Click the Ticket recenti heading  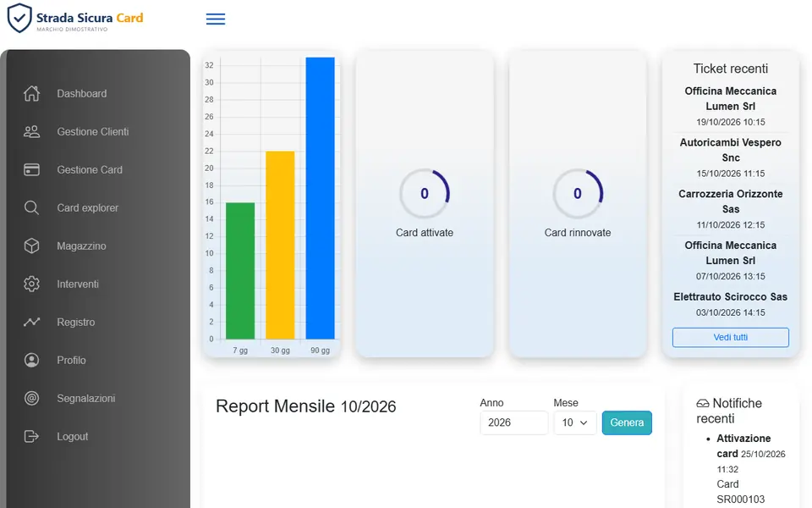(x=731, y=69)
